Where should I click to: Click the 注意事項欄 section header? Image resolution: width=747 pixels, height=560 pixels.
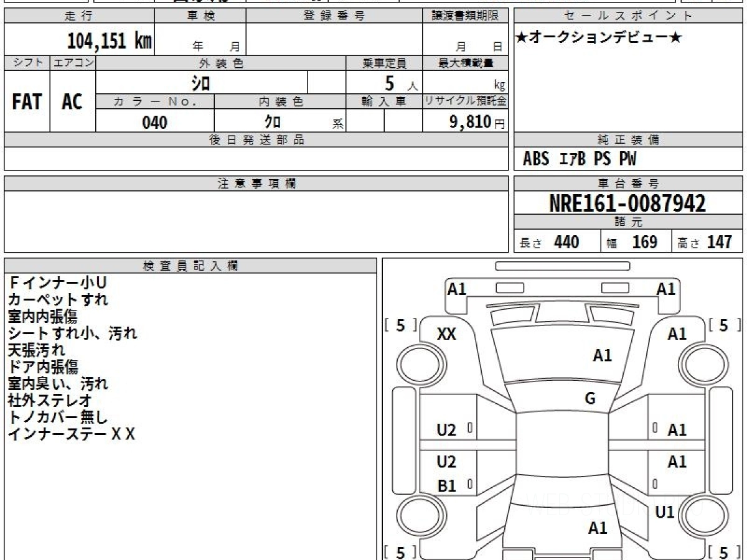point(256,184)
